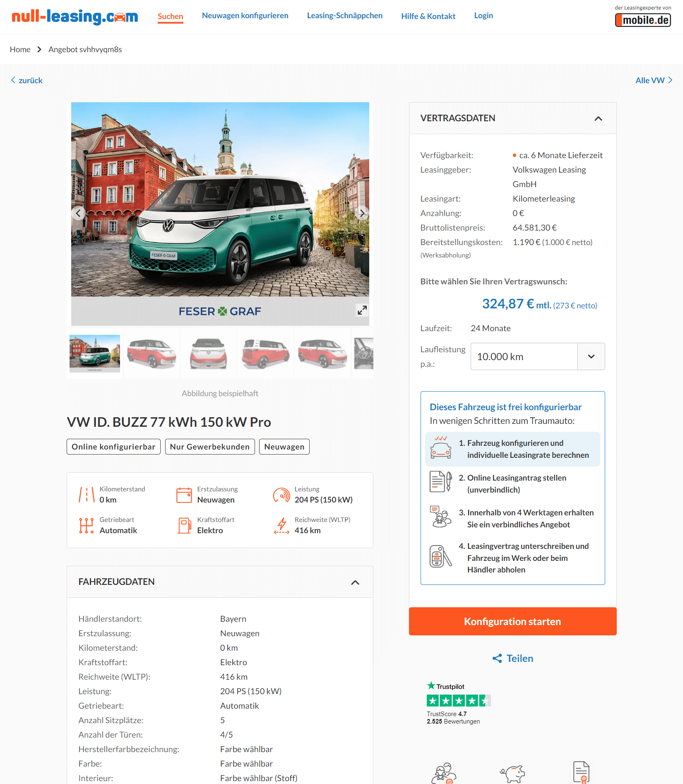This screenshot has height=784, width=683.
Task: Open the Suchen tab
Action: 170,17
